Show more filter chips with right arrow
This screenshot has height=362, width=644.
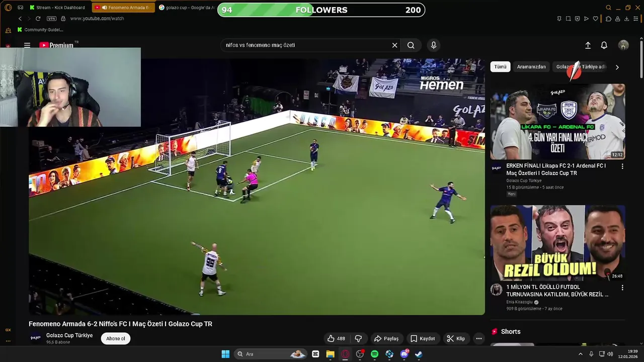click(x=617, y=67)
